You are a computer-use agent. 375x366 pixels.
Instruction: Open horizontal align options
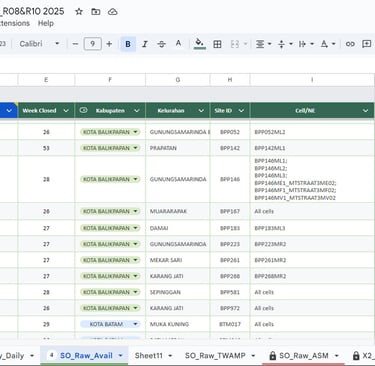pyautogui.click(x=263, y=44)
